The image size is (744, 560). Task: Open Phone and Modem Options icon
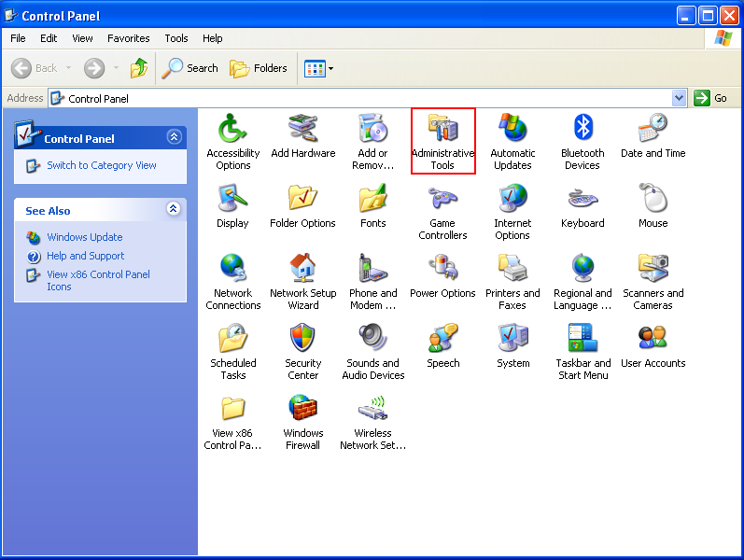(x=373, y=282)
